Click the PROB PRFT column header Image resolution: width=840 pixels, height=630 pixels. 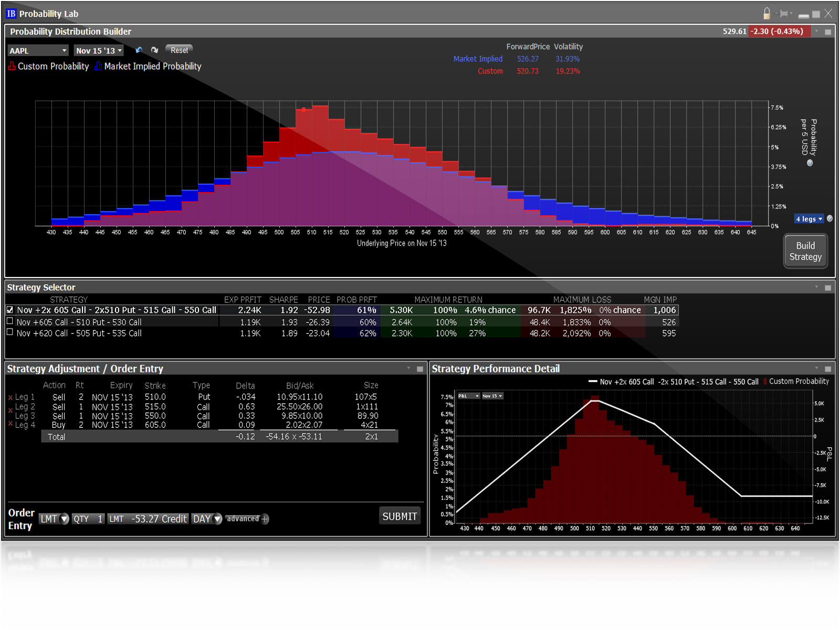pos(356,300)
